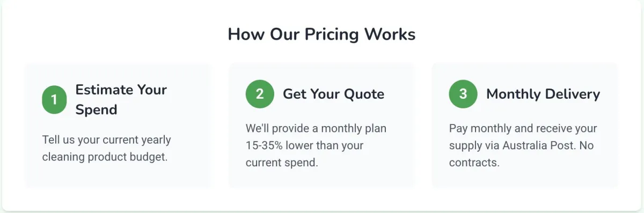Screen dimensions: 644x213
Task: Choose the "Monthly Delivery" step title
Action: (543, 94)
